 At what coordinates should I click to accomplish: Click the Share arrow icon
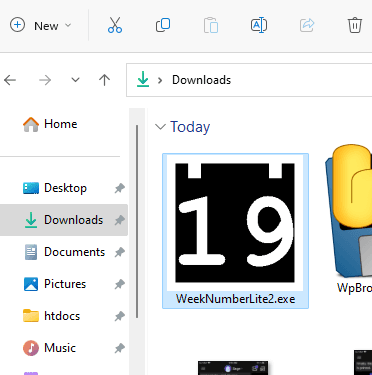[x=307, y=25]
